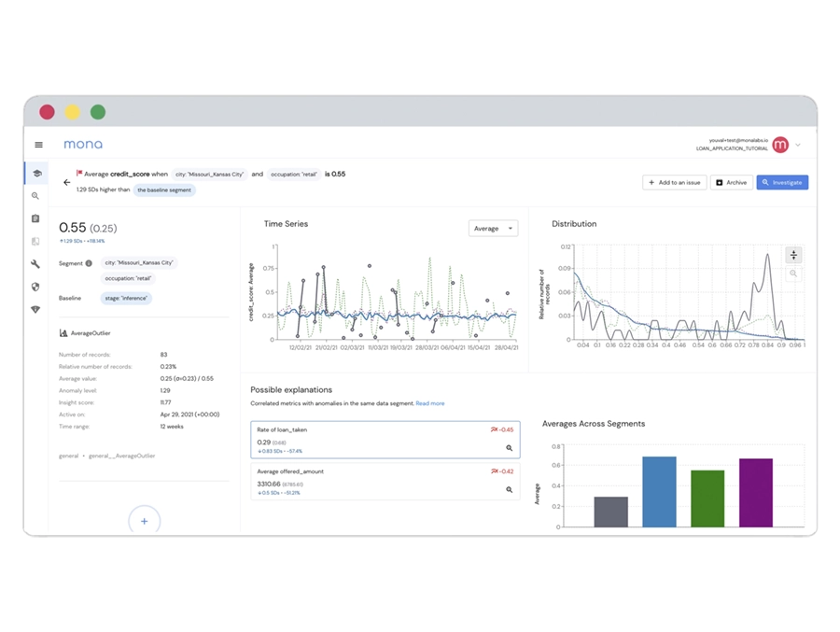Open the graduation cap sidebar icon
The width and height of the screenshot is (840, 632).
[37, 173]
